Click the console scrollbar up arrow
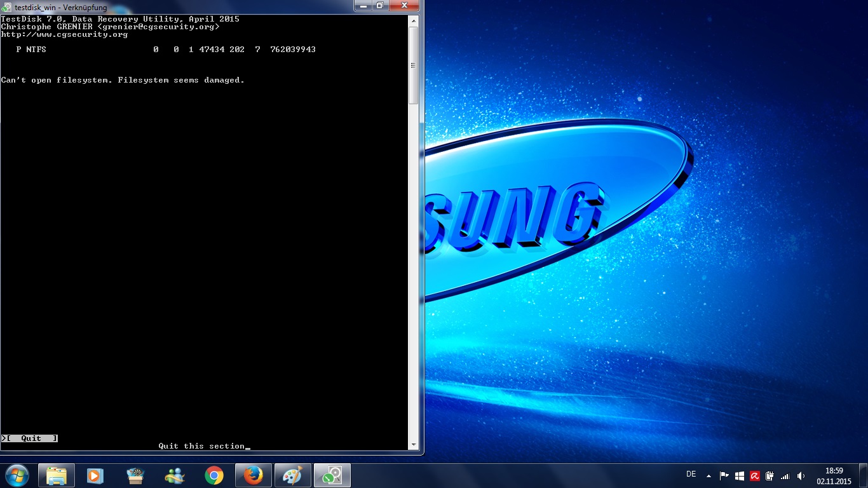This screenshot has height=488, width=868. point(413,20)
